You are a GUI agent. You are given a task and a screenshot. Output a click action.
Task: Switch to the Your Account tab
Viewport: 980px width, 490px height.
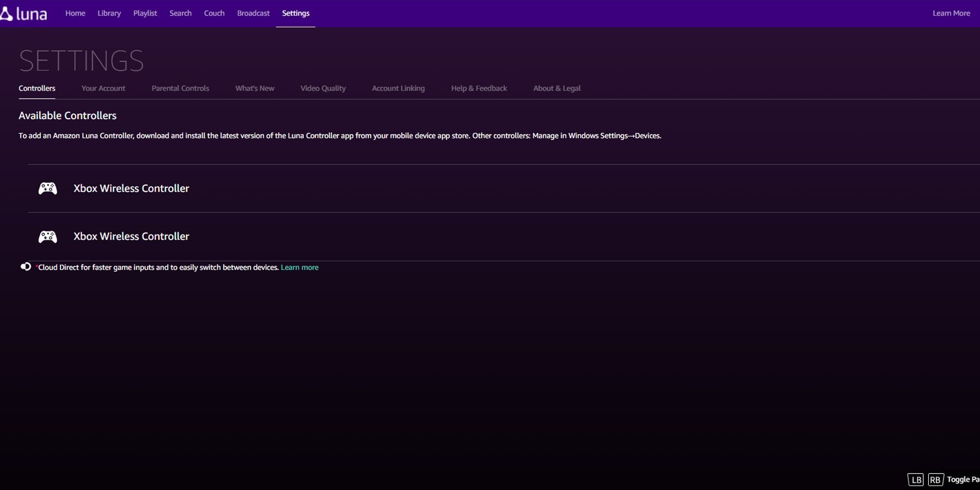(x=103, y=88)
